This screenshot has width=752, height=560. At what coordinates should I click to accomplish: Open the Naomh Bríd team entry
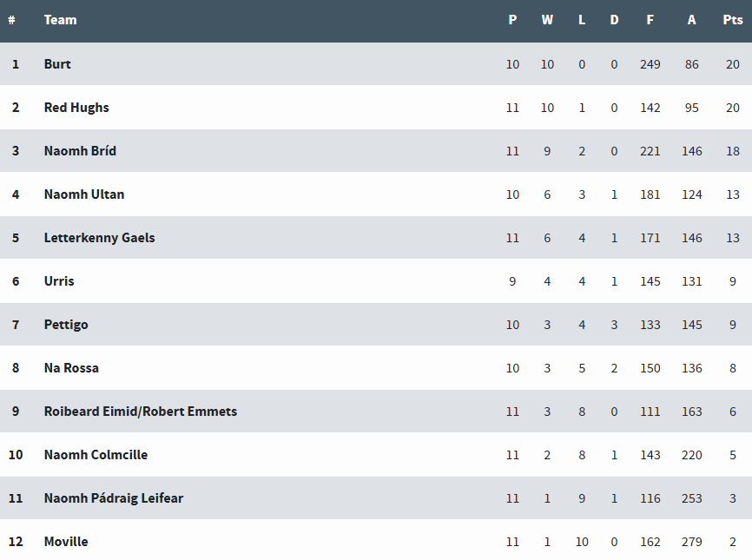coord(80,151)
